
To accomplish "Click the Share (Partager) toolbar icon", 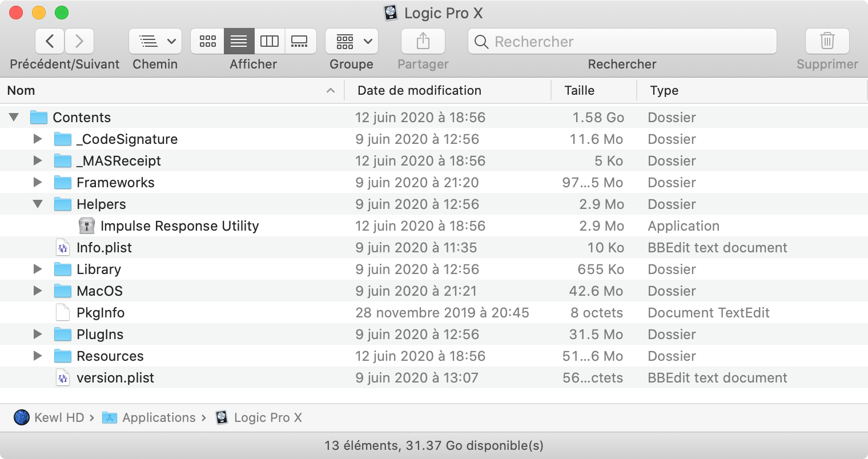I will pyautogui.click(x=423, y=41).
